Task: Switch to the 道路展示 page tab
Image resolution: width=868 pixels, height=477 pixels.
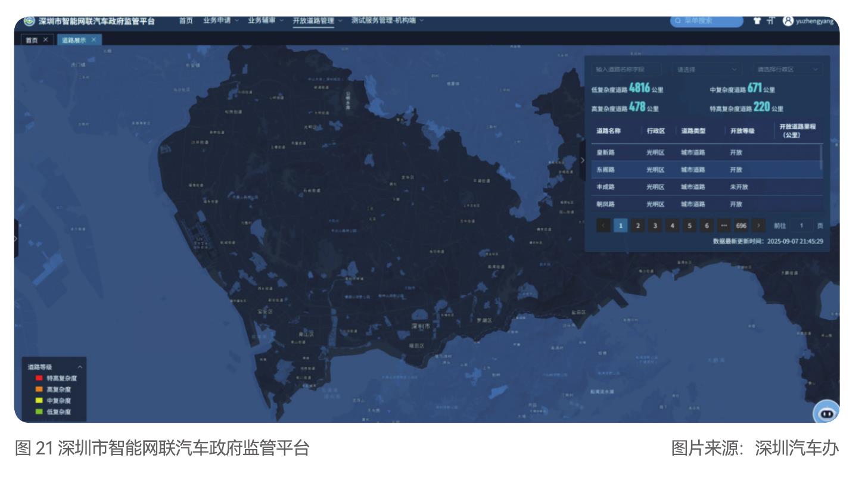Action: coord(74,40)
